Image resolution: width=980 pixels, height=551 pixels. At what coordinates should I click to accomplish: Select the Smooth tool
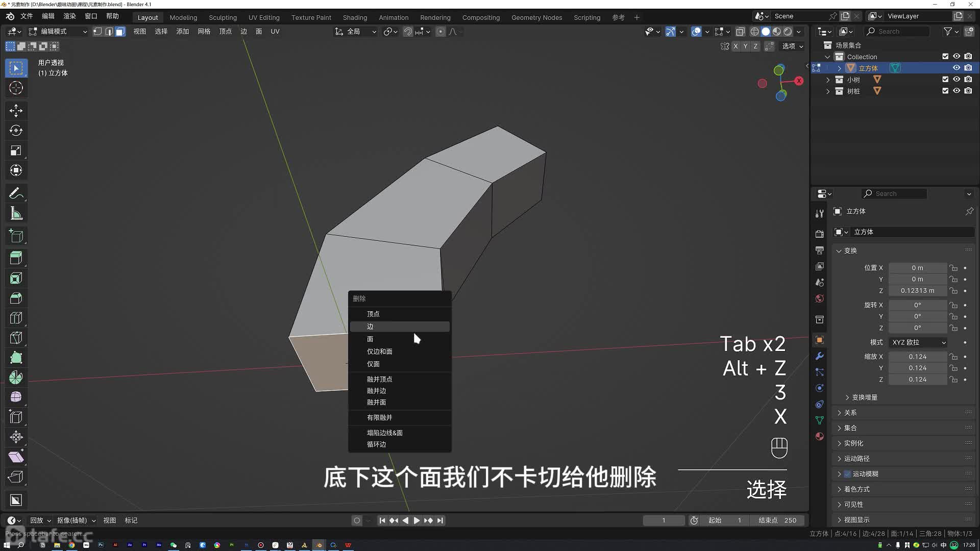[16, 397]
